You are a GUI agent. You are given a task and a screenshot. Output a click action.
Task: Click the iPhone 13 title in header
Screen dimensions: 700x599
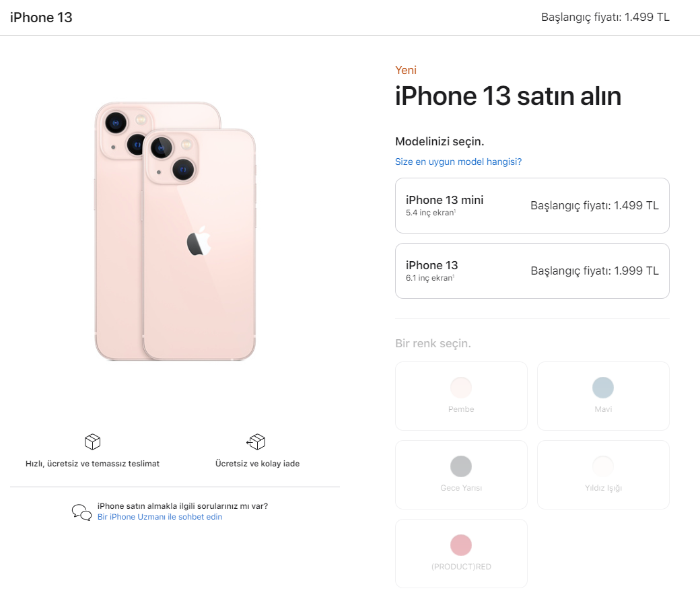click(41, 17)
